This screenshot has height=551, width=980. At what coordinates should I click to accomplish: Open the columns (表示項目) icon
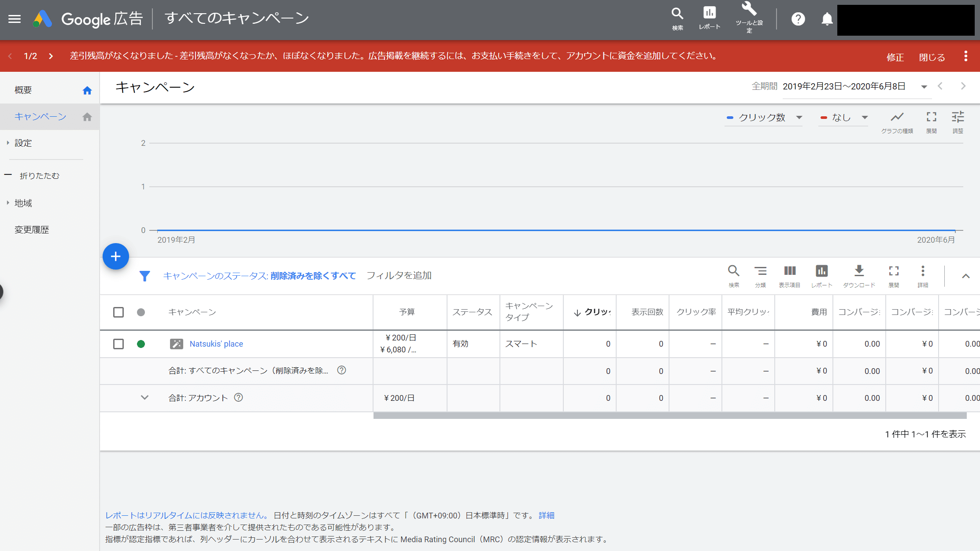[789, 271]
